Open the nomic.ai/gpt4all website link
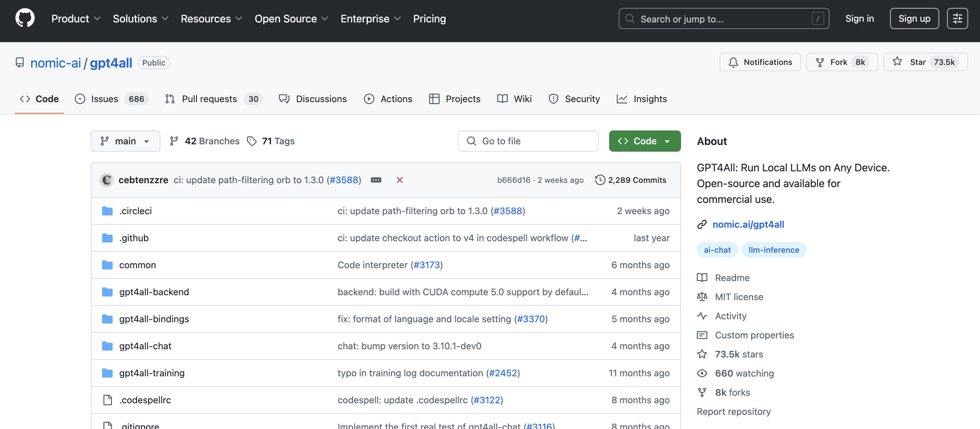The width and height of the screenshot is (980, 429). (x=748, y=224)
